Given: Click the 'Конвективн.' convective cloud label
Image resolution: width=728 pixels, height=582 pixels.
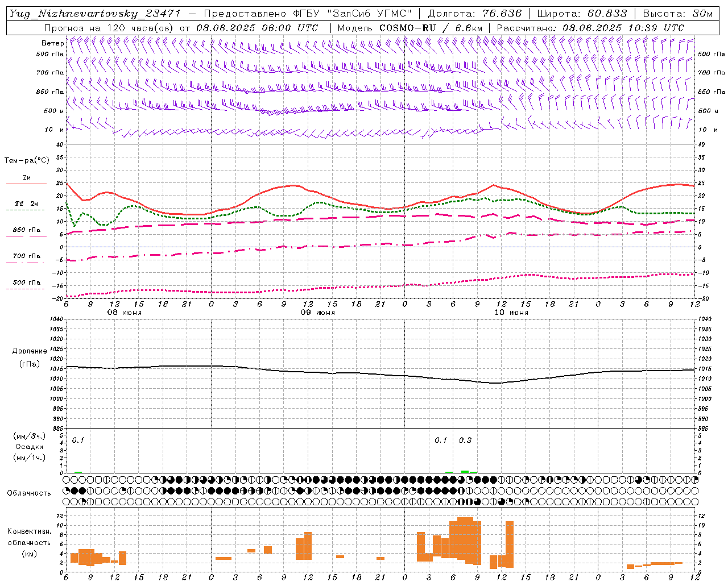Looking at the screenshot, I should (x=29, y=531).
